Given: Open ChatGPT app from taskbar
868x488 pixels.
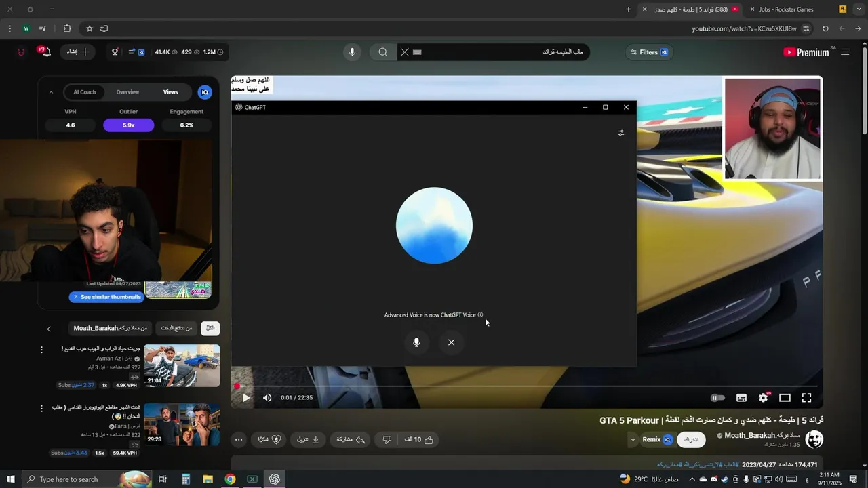Looking at the screenshot, I should [275, 479].
